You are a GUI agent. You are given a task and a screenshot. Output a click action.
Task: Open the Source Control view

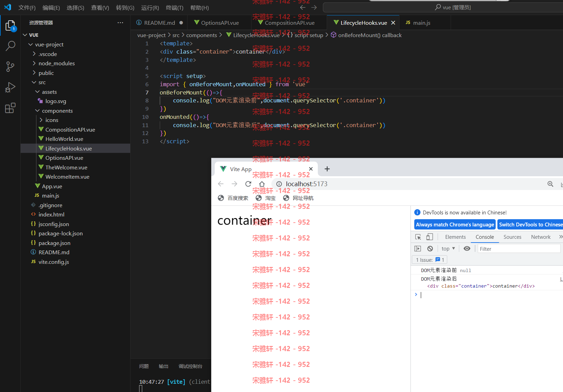[10, 67]
